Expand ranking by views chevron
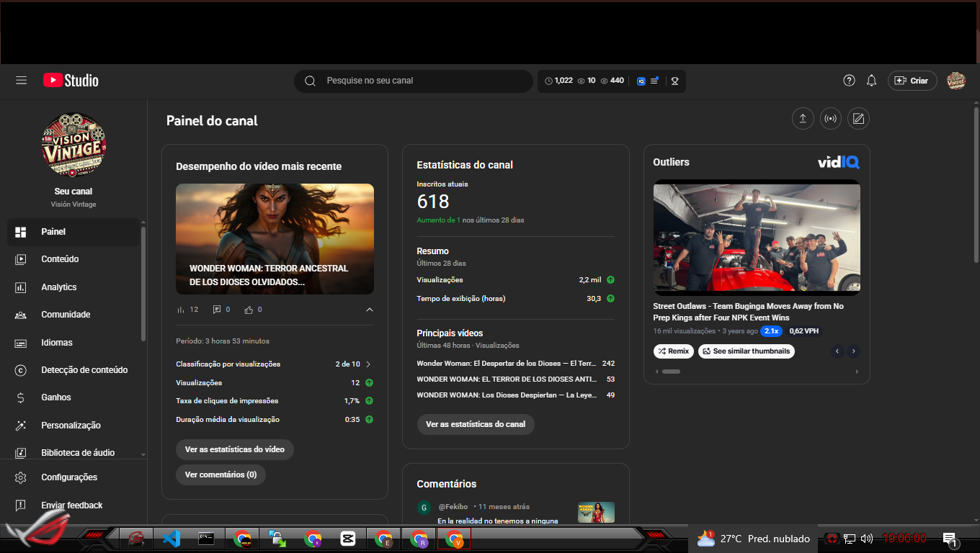The height and width of the screenshot is (553, 980). (368, 364)
